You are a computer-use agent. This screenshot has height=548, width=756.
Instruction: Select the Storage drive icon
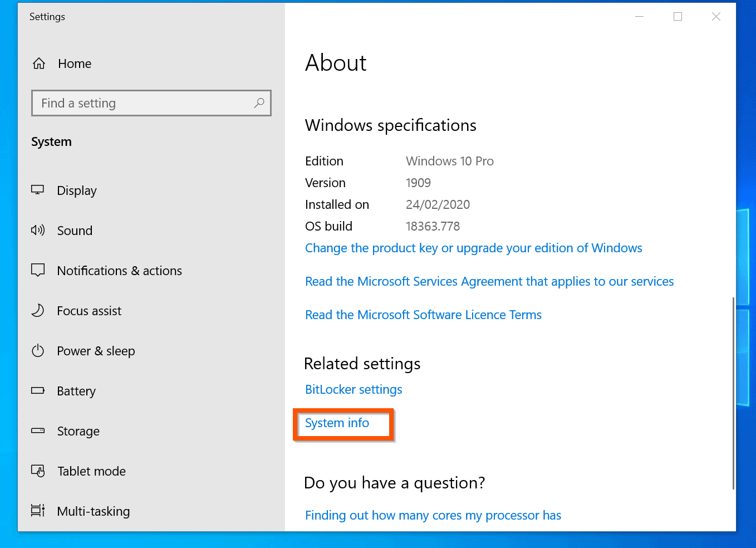click(x=37, y=430)
